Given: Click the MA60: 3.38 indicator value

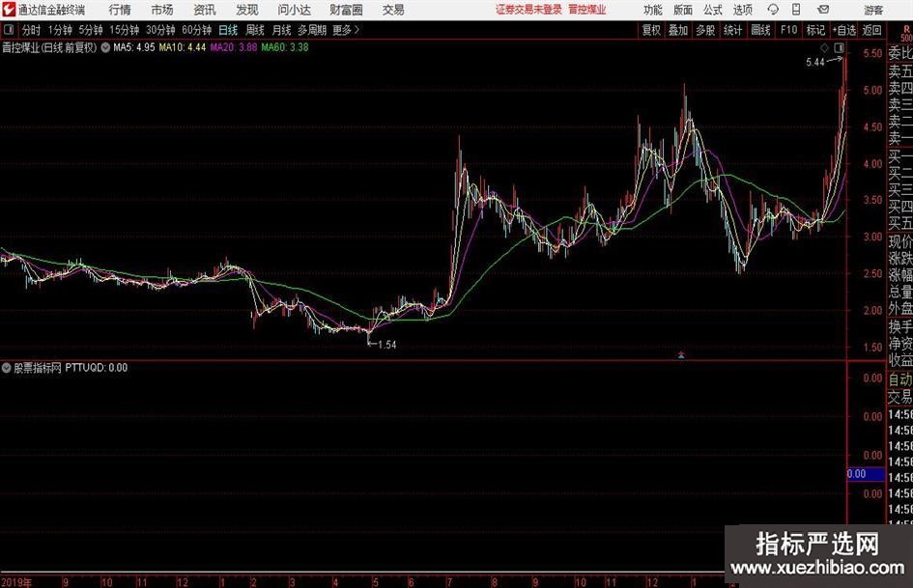Looking at the screenshot, I should [285, 47].
